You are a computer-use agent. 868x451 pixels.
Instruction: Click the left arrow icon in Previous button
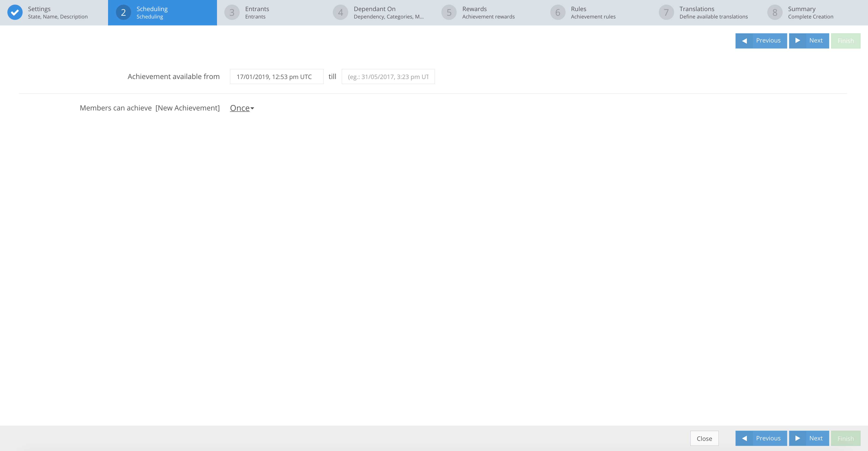744,40
